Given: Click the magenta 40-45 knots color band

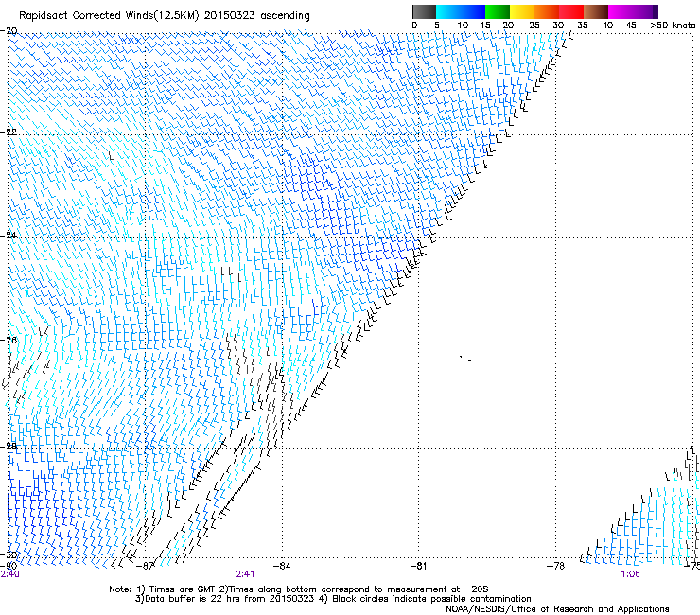Looking at the screenshot, I should (x=621, y=11).
